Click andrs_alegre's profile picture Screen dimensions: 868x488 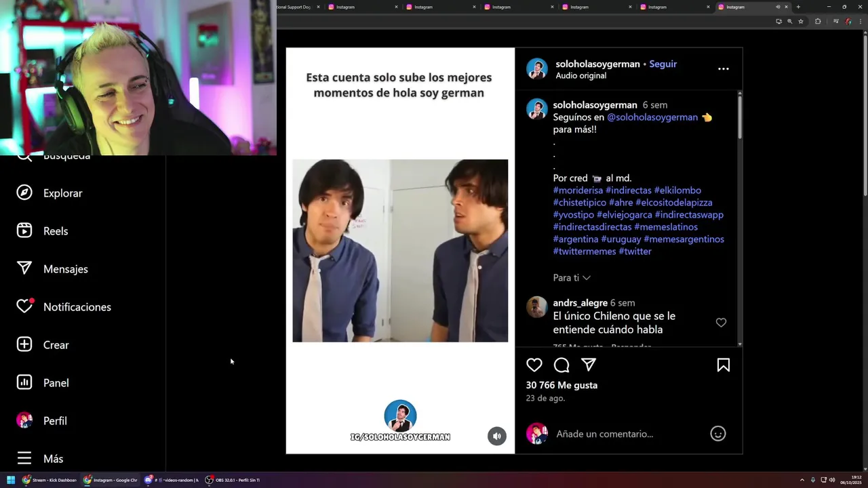pyautogui.click(x=537, y=307)
